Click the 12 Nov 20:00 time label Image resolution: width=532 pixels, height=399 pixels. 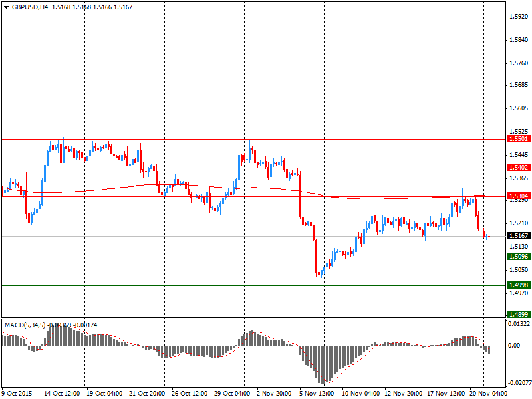click(404, 394)
